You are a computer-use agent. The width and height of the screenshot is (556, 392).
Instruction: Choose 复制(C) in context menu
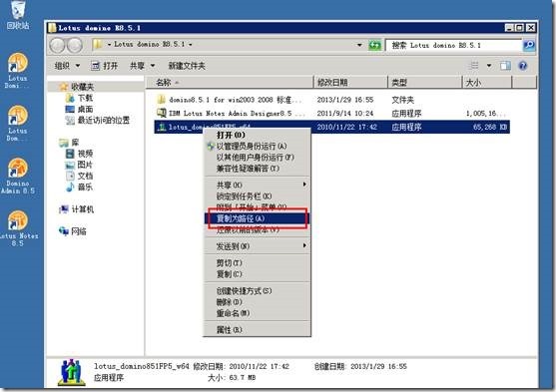click(x=258, y=274)
